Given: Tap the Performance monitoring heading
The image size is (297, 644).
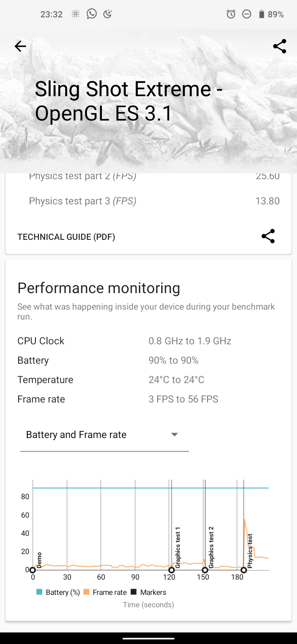Looking at the screenshot, I should coord(99,288).
